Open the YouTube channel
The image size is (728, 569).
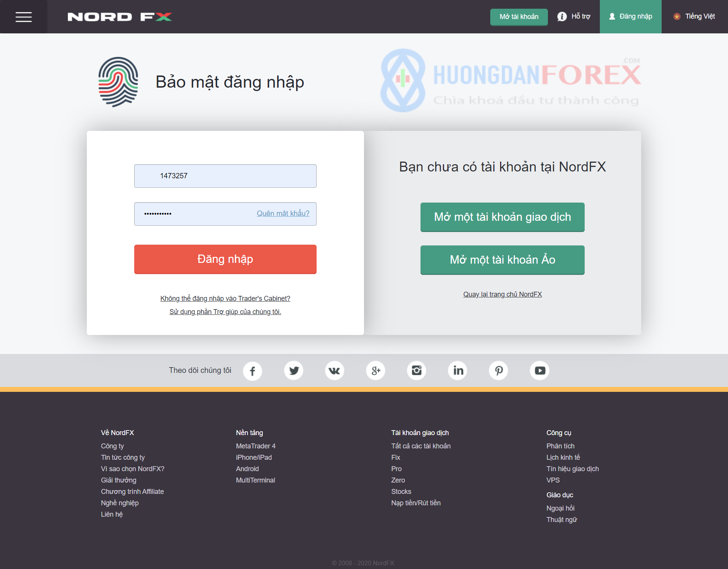pos(540,371)
